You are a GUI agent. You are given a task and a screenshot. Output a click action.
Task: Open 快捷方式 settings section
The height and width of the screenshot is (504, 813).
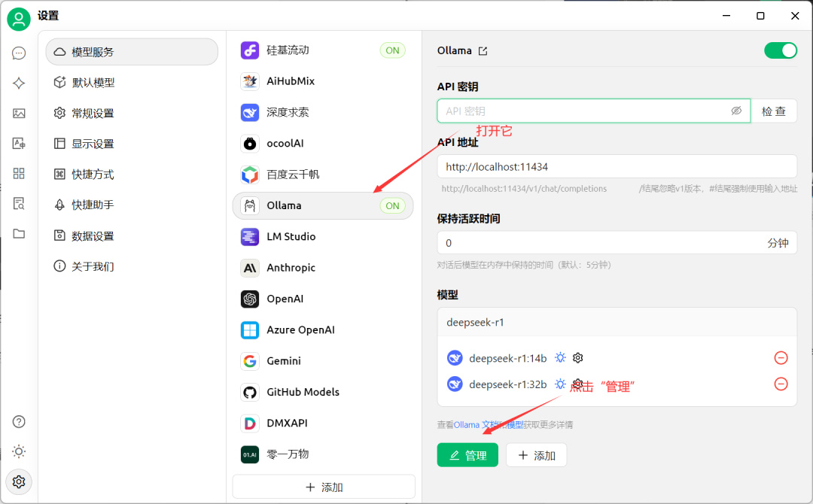click(132, 174)
